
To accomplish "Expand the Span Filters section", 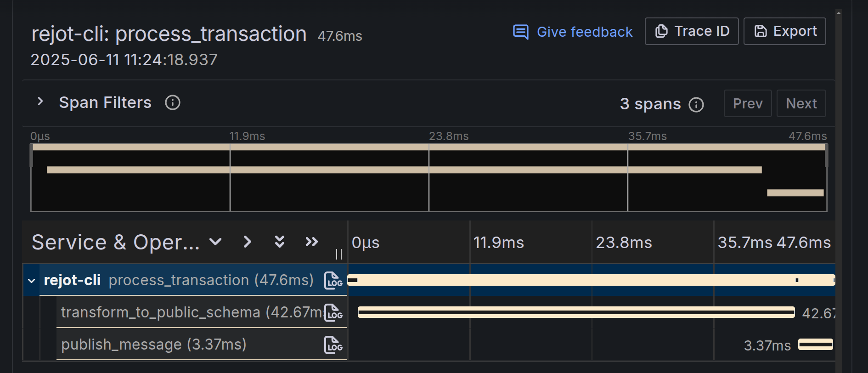I will tap(40, 102).
